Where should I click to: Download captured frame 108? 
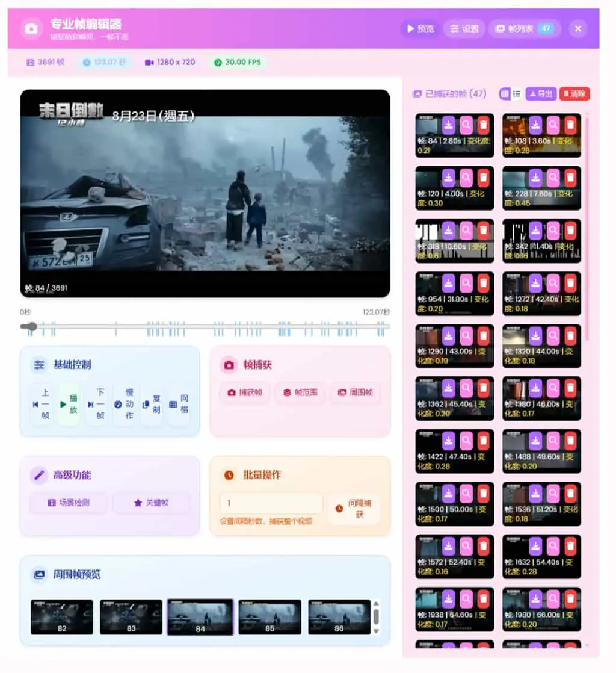click(x=535, y=125)
